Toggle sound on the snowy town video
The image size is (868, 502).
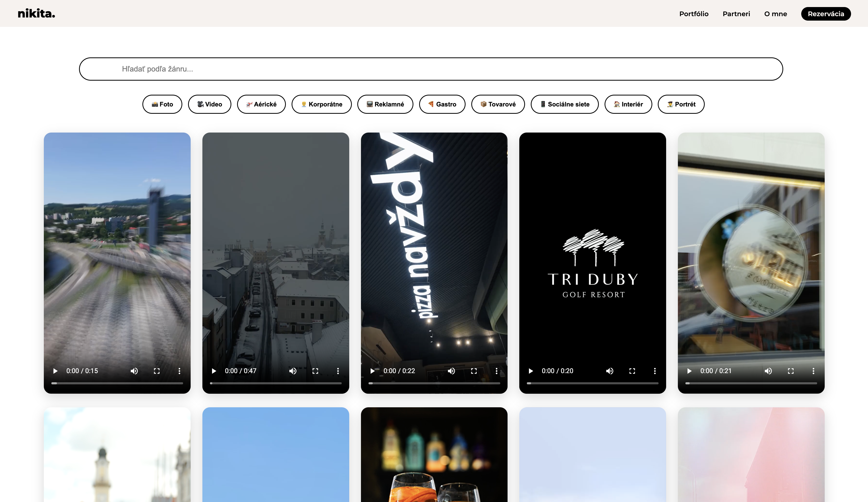pyautogui.click(x=292, y=371)
